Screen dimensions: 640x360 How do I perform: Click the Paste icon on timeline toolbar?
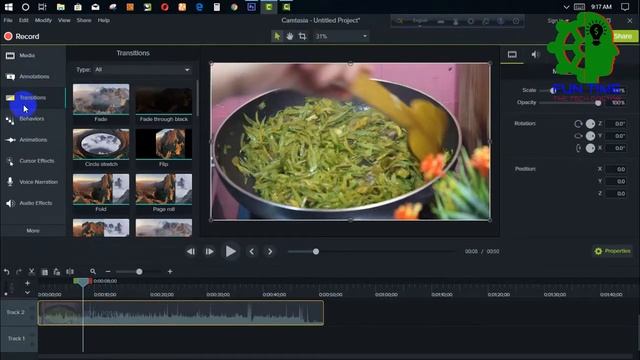tap(57, 271)
